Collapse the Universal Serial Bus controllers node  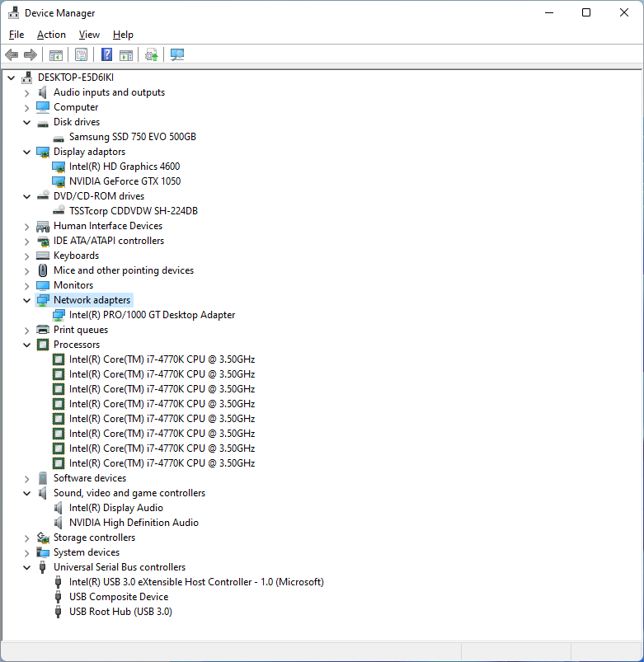pos(26,567)
